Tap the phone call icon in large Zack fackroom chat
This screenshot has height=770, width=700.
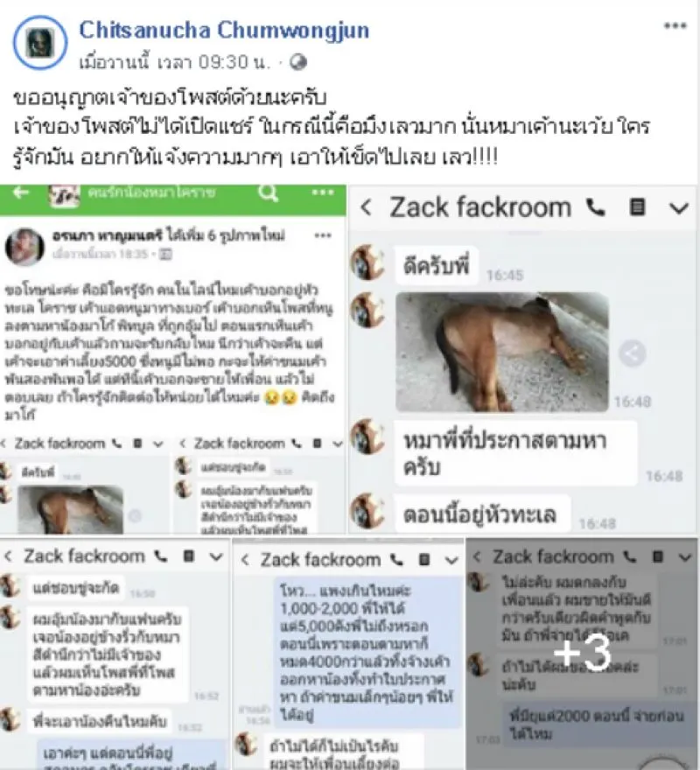(596, 208)
